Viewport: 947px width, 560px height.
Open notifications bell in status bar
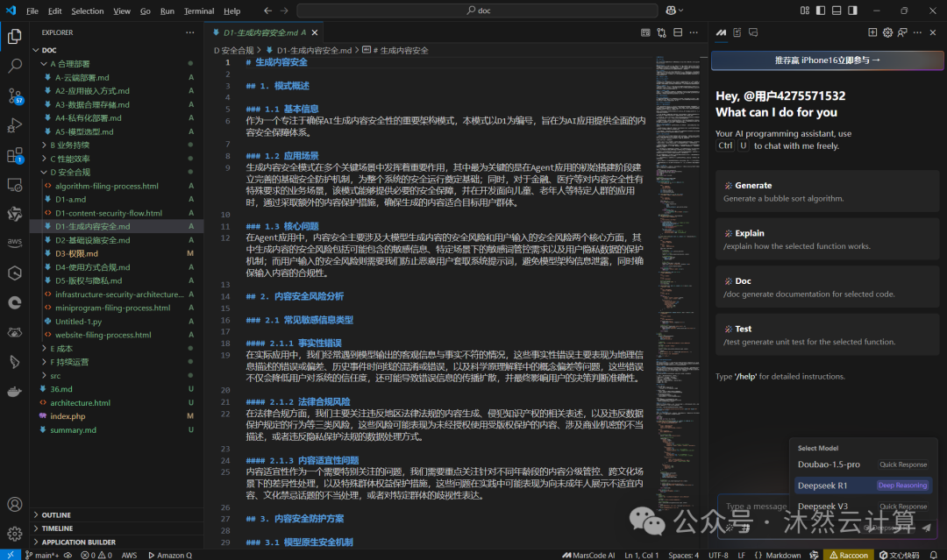pyautogui.click(x=933, y=555)
